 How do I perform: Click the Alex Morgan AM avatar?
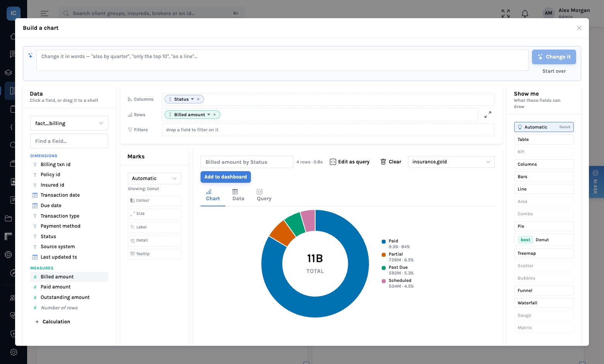click(549, 13)
